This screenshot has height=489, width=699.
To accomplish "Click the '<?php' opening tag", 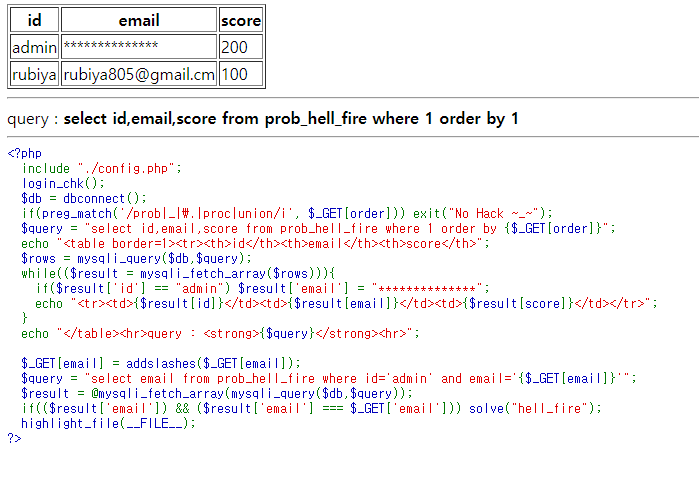I will [25, 153].
